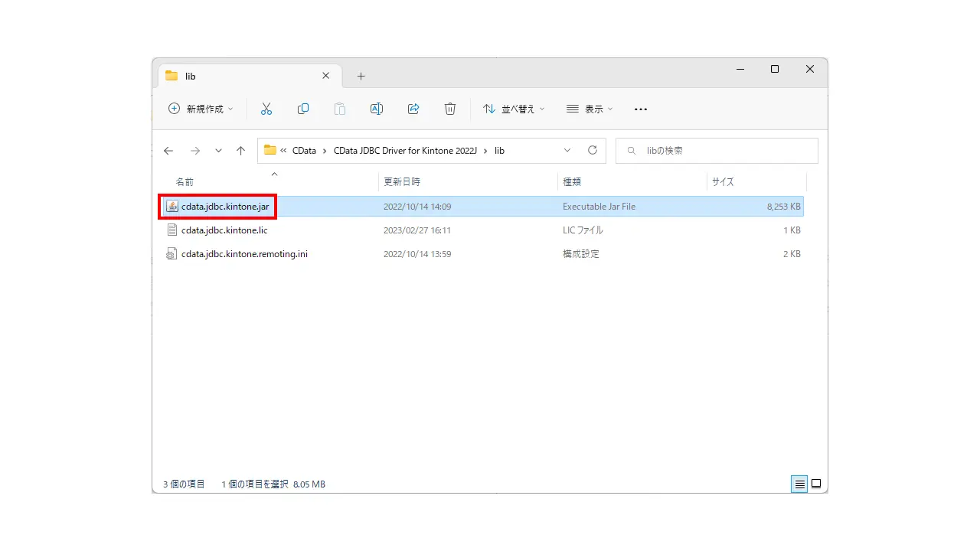Click the CData breadcrumb in address bar

pyautogui.click(x=304, y=151)
